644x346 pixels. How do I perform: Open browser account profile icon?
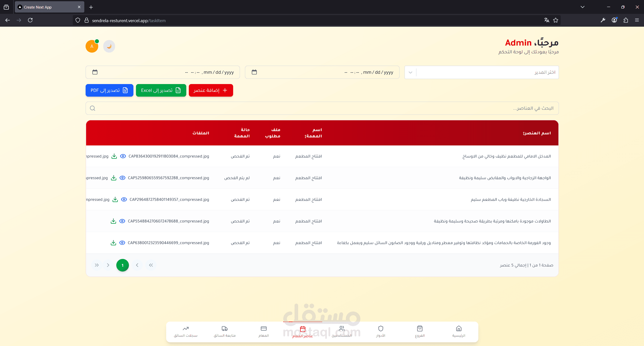tap(614, 20)
